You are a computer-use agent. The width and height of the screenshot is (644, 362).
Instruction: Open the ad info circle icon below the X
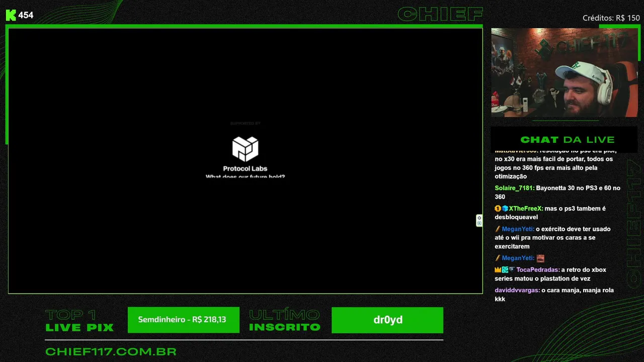[479, 223]
